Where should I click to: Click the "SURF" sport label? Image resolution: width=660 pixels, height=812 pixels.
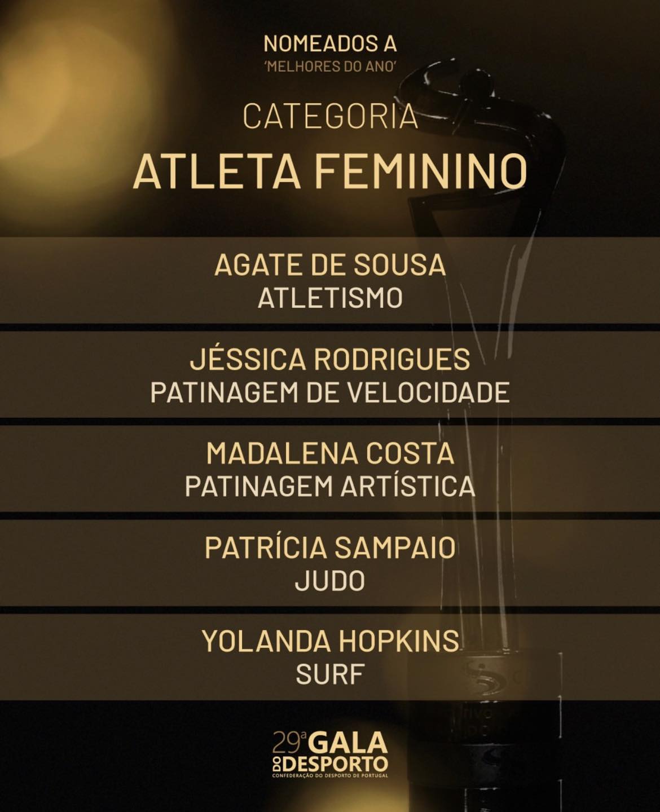click(330, 674)
